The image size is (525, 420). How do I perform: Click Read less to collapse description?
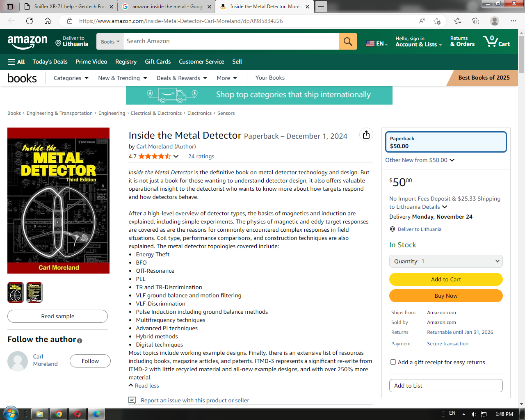[x=144, y=386]
